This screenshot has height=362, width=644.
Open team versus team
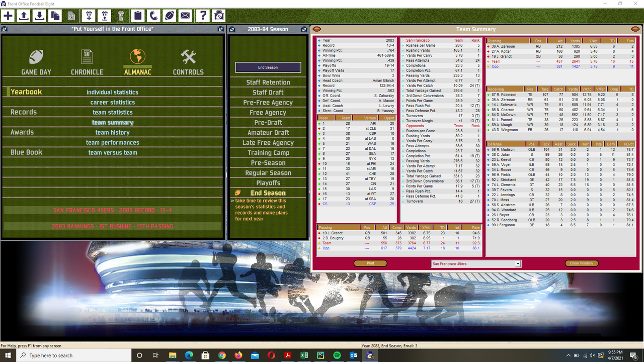(113, 152)
